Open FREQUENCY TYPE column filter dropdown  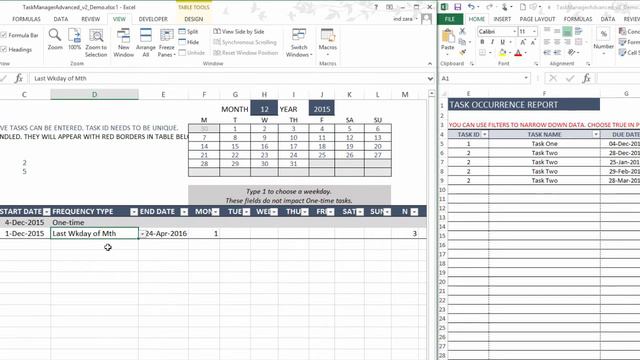(x=134, y=212)
